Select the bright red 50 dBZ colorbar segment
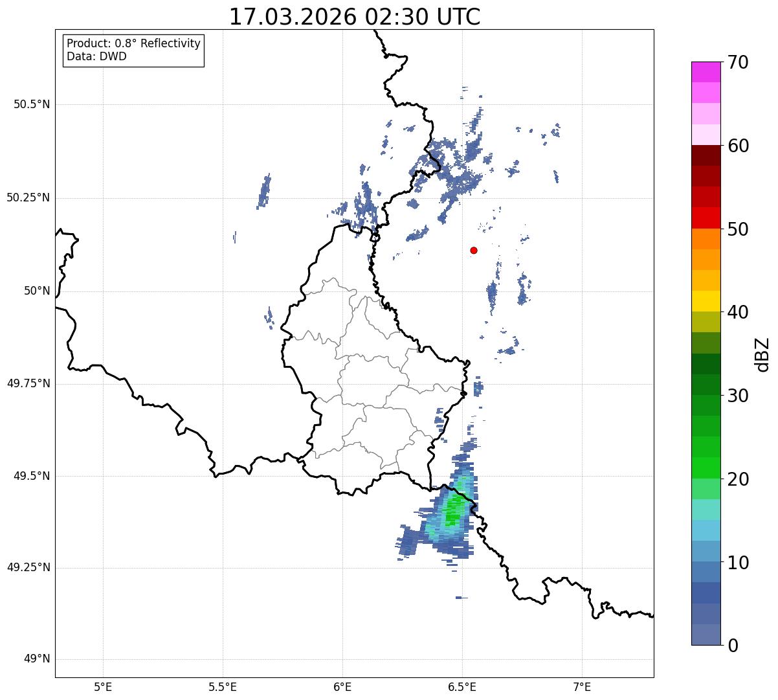The height and width of the screenshot is (700, 778). tap(706, 218)
